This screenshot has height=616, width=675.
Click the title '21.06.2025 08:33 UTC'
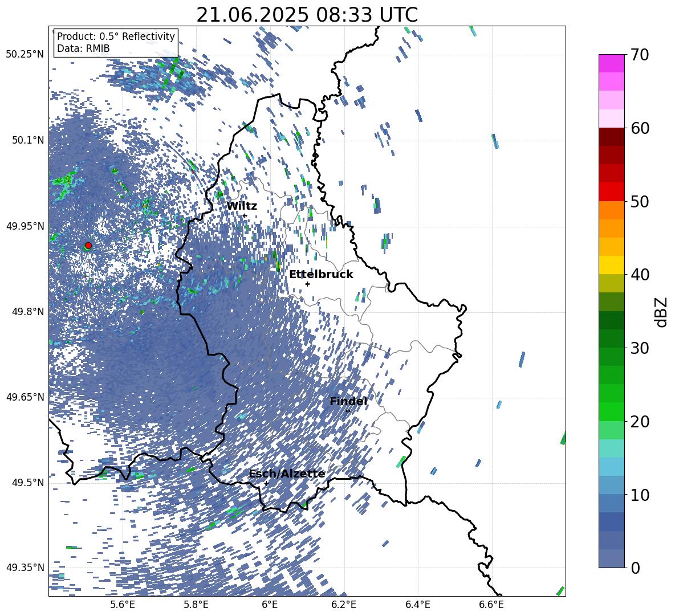click(x=307, y=15)
